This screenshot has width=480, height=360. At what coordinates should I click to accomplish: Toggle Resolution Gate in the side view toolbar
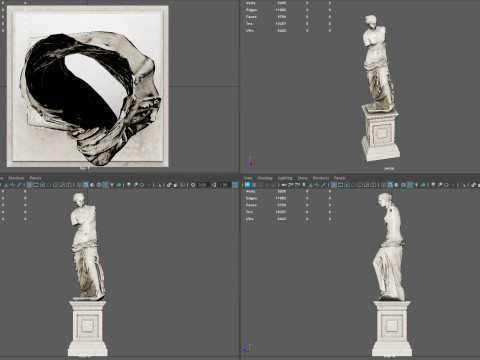point(347,185)
